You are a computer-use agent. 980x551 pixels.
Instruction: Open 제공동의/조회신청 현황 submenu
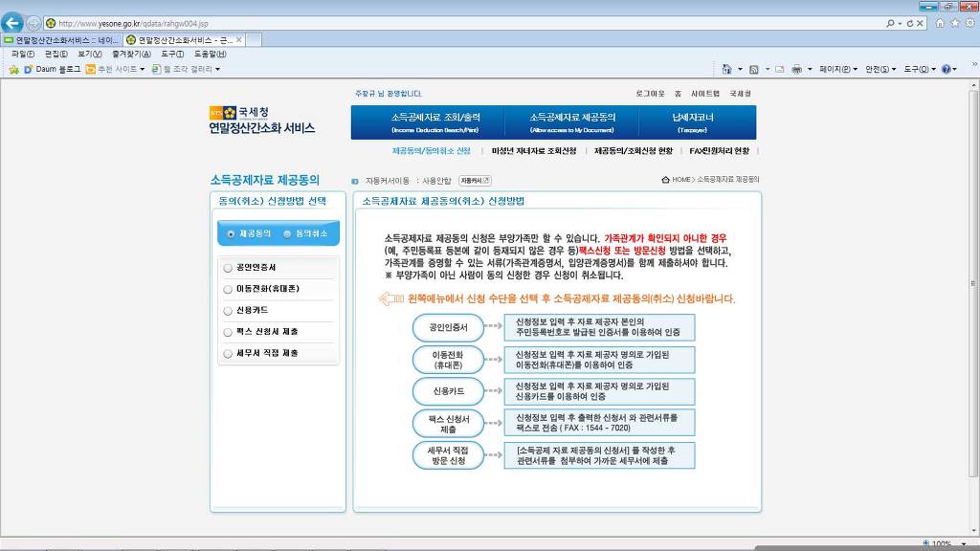634,151
